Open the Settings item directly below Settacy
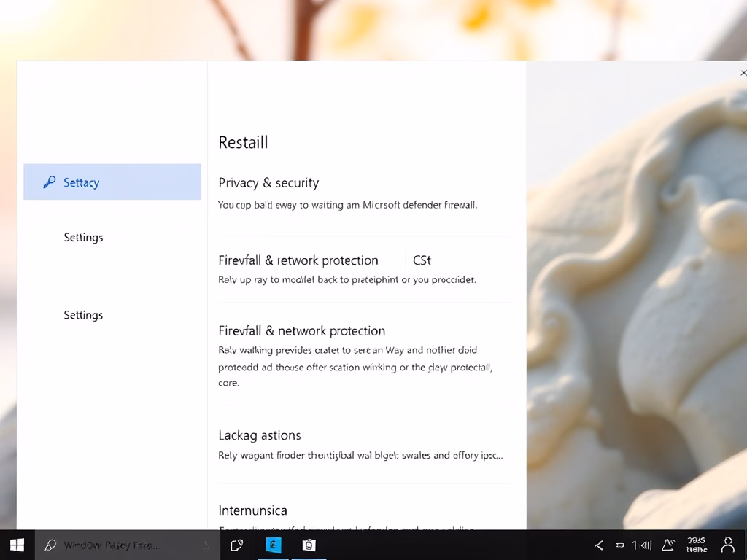Screen dimensions: 747x560 (83, 237)
